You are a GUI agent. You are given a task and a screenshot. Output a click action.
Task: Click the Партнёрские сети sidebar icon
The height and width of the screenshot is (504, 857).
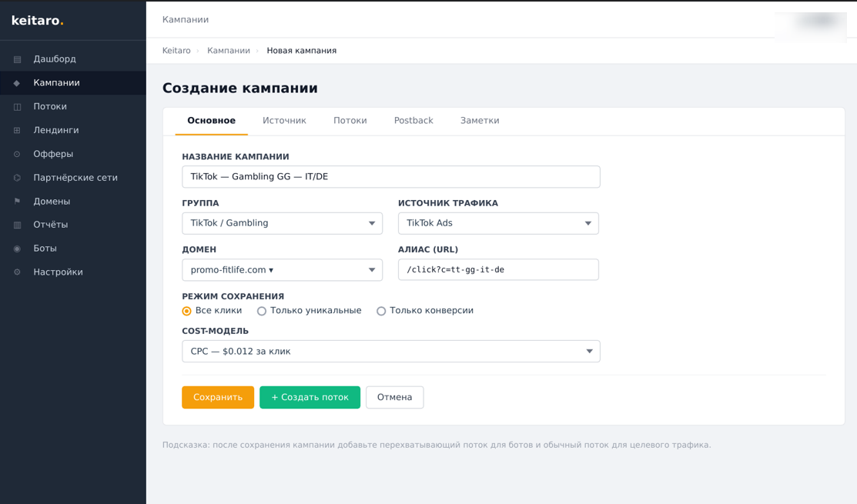17,178
